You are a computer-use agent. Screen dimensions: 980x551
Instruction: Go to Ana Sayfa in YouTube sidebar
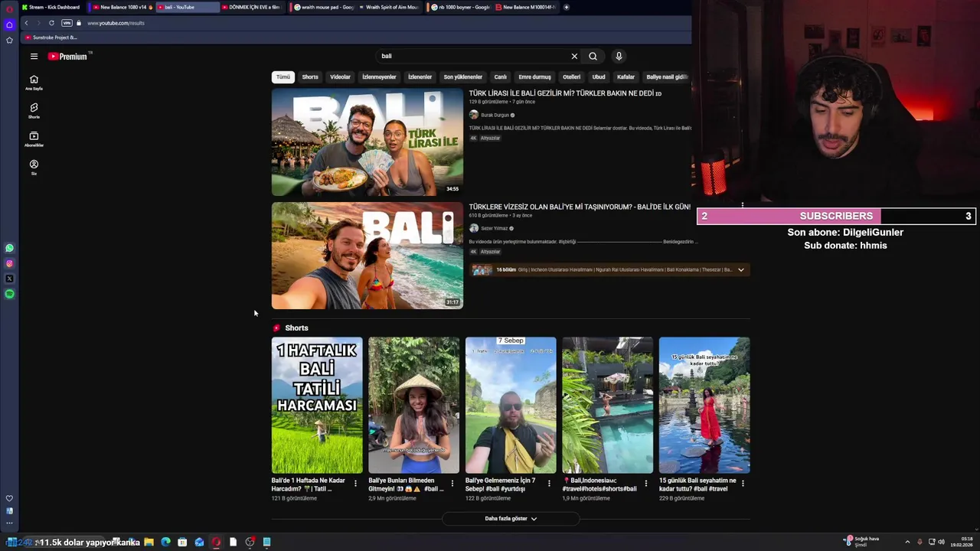(34, 83)
